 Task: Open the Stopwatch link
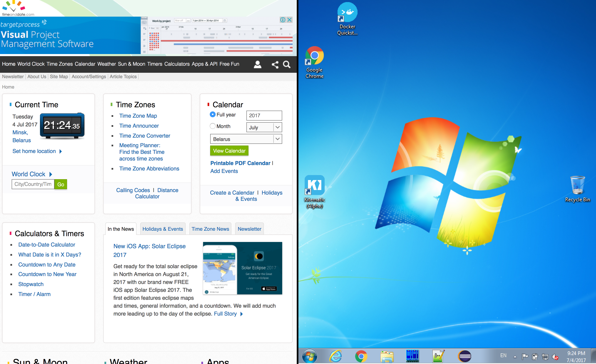tap(31, 284)
